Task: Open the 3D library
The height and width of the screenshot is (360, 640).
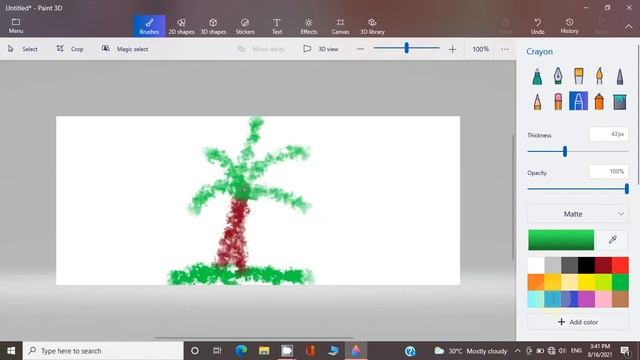Action: (372, 26)
